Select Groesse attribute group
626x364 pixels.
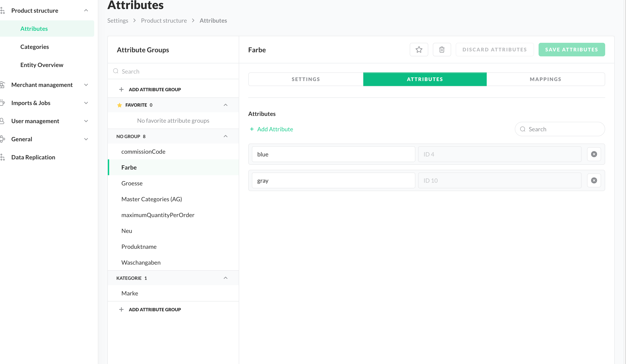tap(132, 183)
